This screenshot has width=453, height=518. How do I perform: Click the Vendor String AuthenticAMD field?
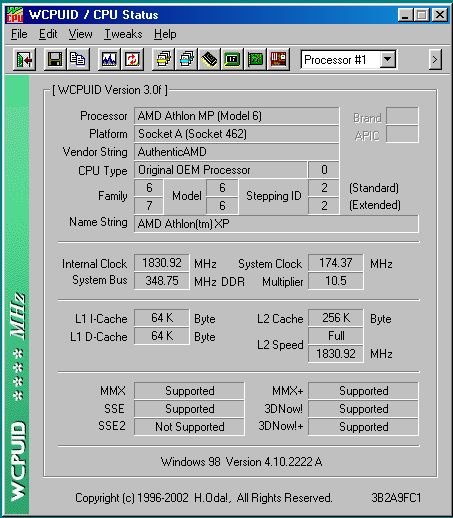click(236, 152)
